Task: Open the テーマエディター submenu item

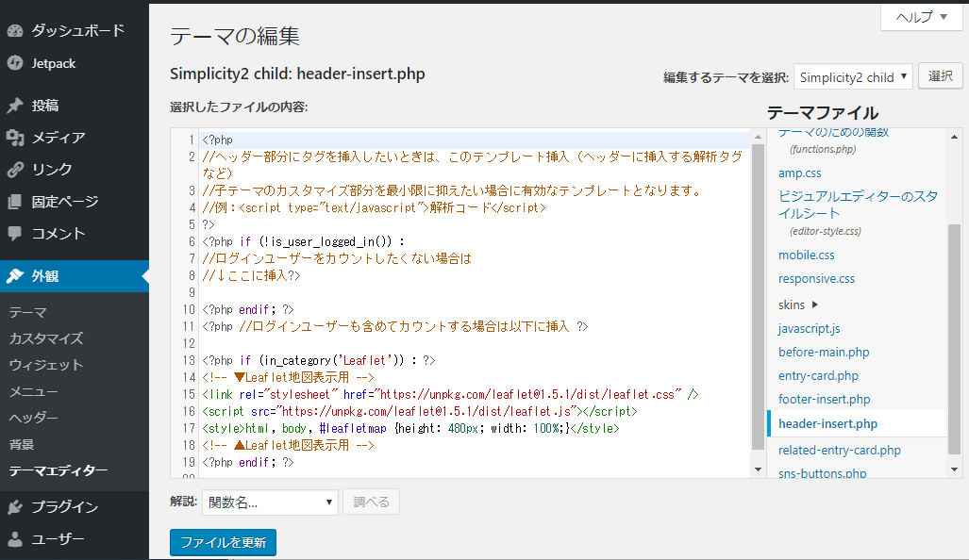Action: (58, 470)
